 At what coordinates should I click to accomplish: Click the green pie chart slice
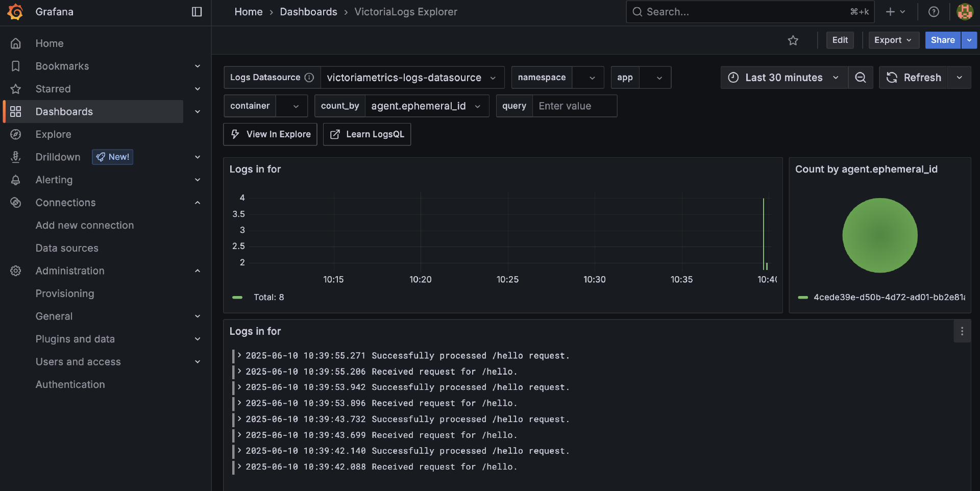879,235
